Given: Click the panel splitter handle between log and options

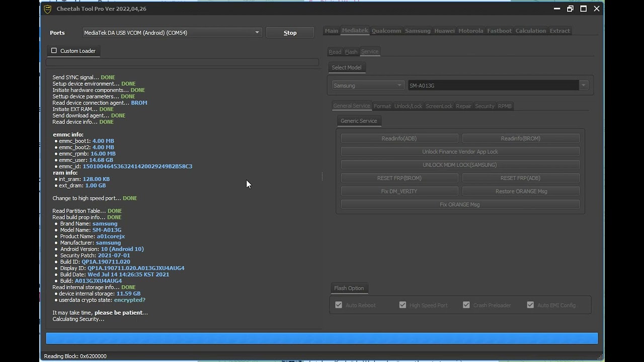Looking at the screenshot, I should click(x=323, y=176).
